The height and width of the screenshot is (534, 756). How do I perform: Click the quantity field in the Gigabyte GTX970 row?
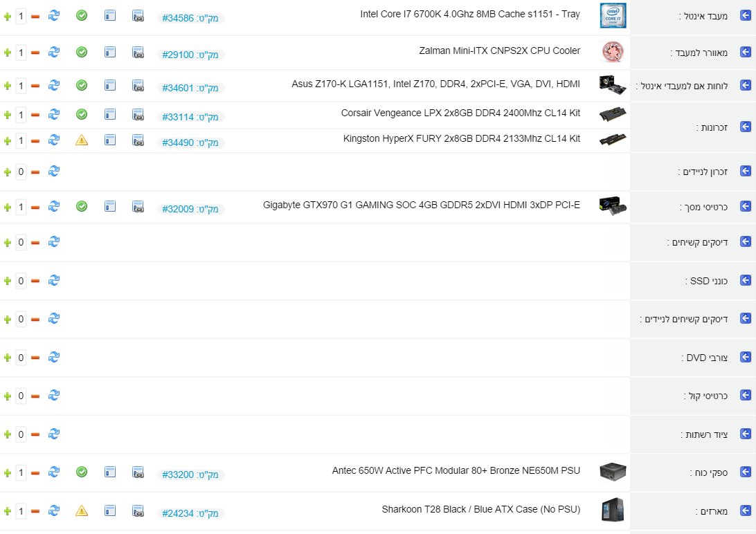21,207
